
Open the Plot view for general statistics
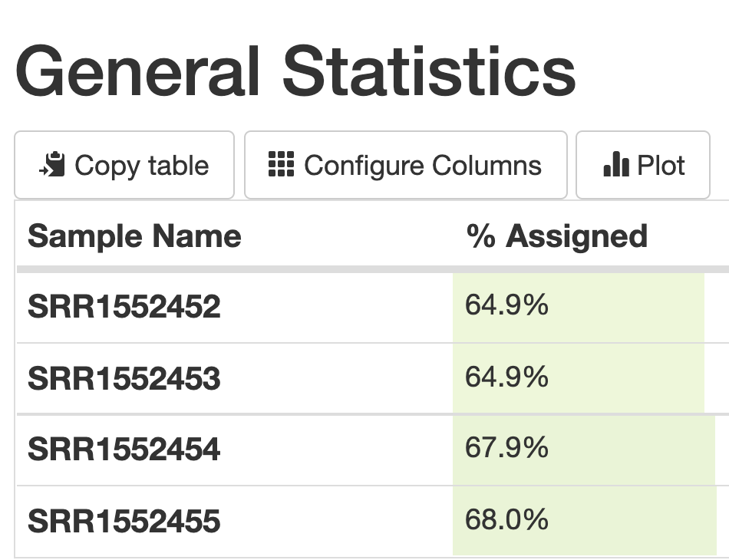643,165
